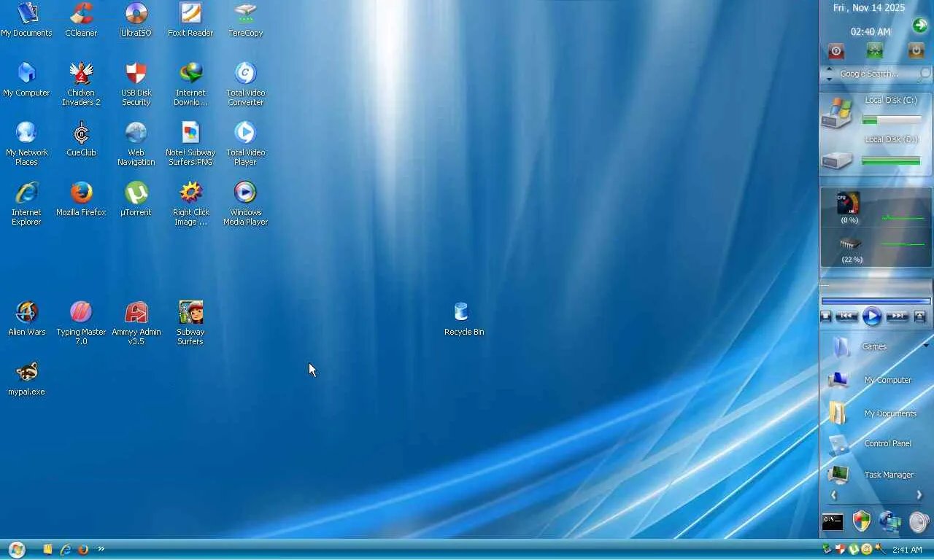Launch UltraISO from the desktop
Image resolution: width=934 pixels, height=560 pixels.
click(136, 20)
